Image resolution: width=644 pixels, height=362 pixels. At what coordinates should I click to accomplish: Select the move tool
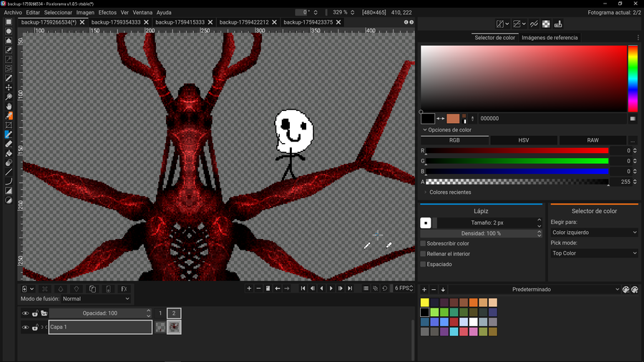(9, 87)
